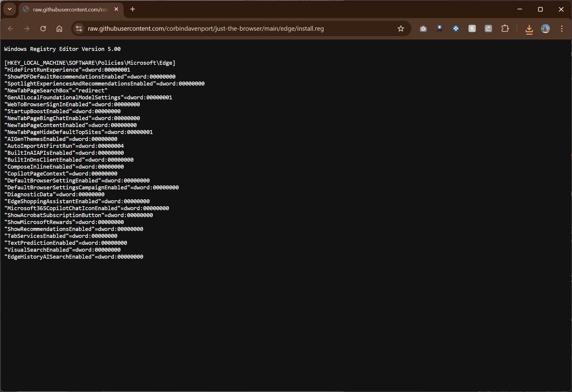Viewport: 572px width, 392px height.
Task: Close the raw.githubusercontent.com tab
Action: (x=116, y=9)
